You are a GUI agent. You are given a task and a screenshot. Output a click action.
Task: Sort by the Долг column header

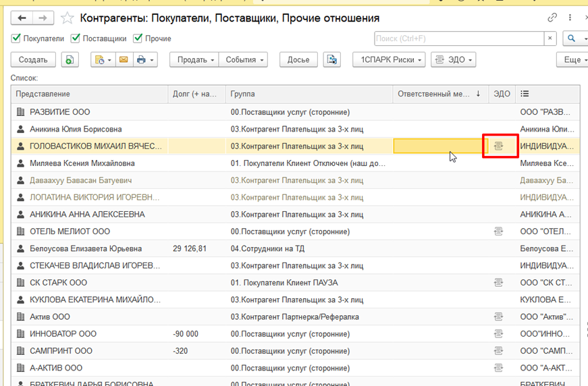pos(197,94)
